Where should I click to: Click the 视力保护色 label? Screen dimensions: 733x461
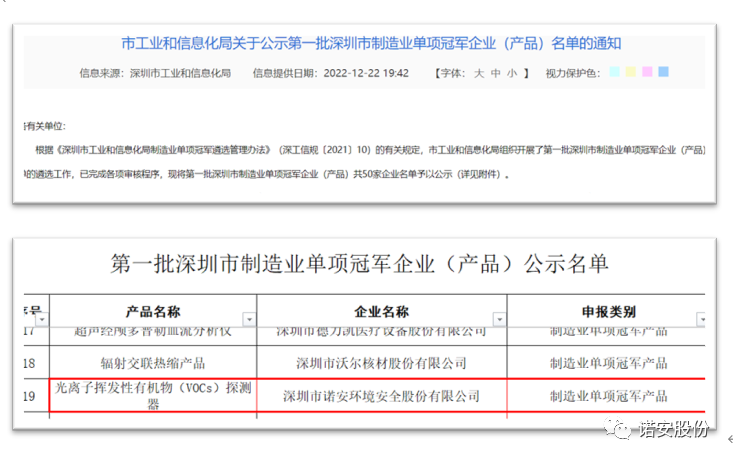tap(573, 73)
